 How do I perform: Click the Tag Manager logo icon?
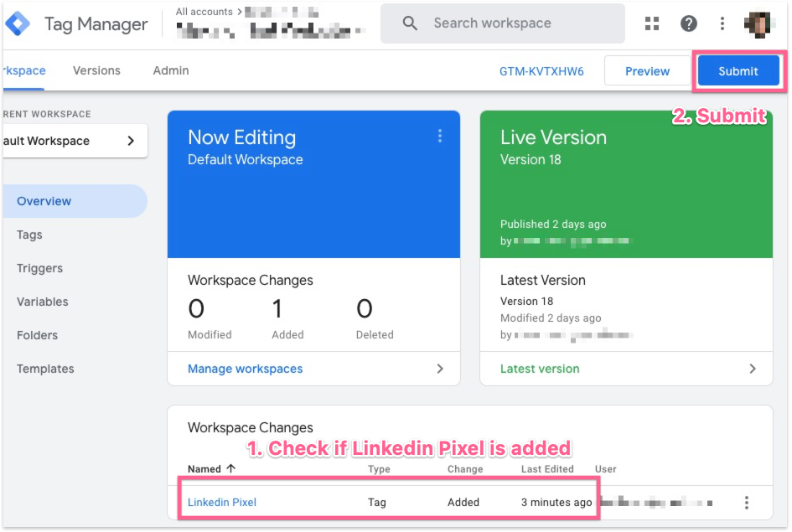point(18,23)
